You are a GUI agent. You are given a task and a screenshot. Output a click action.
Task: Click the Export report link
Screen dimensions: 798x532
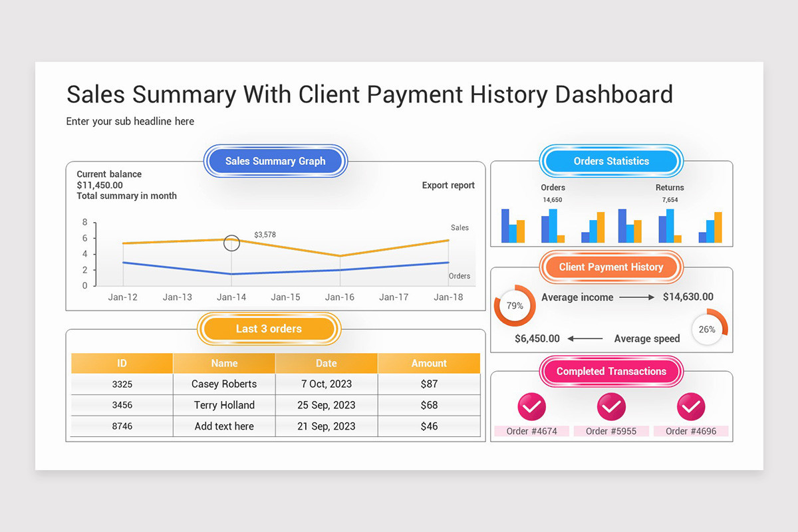tap(448, 186)
